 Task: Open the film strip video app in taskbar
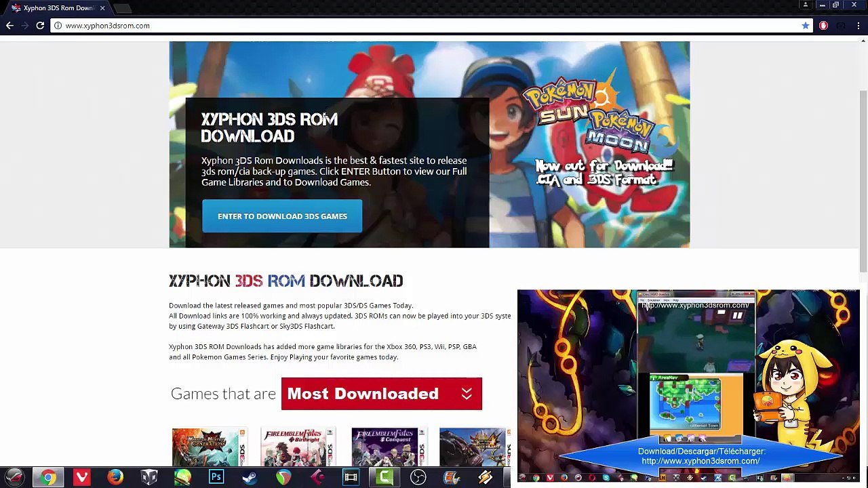pyautogui.click(x=351, y=478)
